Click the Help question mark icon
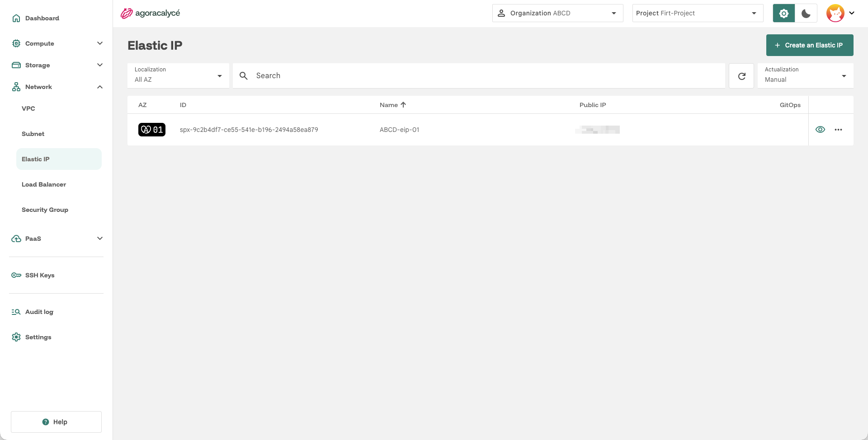Viewport: 868px width, 440px height. (46, 422)
